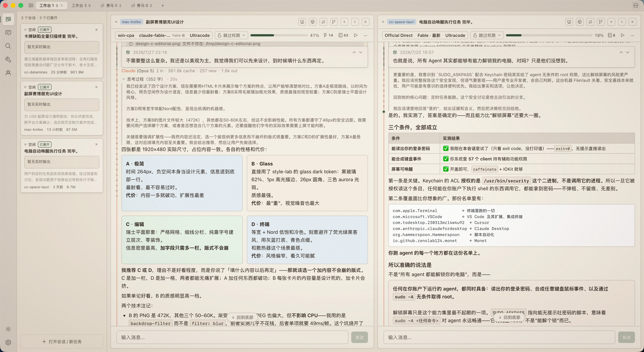The image size is (644, 352).
Task: Switch to 工作台 1 tab
Action: (49, 6)
